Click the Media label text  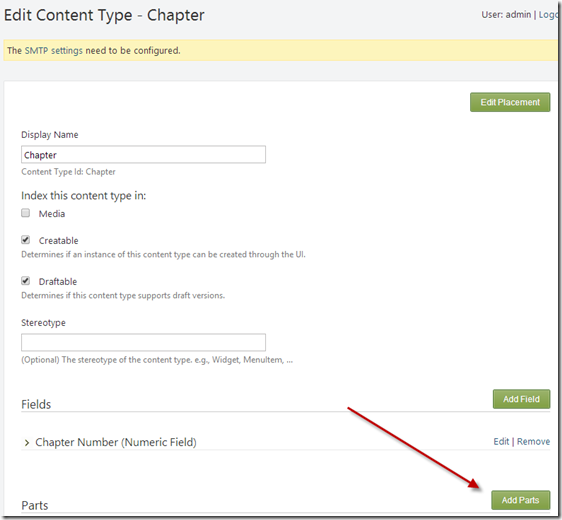coord(52,214)
